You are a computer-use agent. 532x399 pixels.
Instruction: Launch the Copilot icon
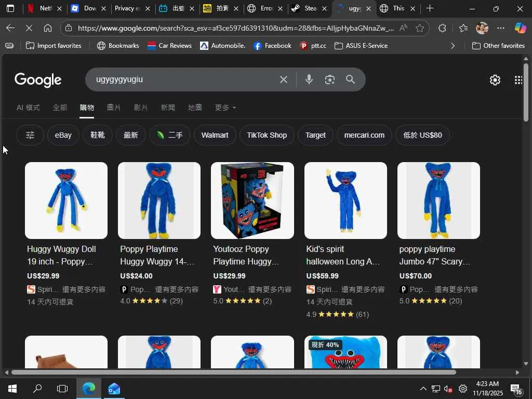pos(520,28)
